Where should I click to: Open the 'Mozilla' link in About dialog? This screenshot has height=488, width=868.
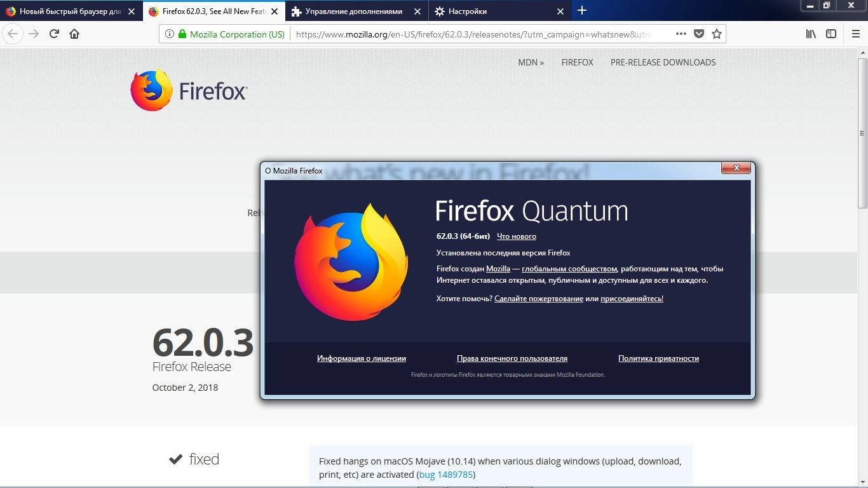click(x=498, y=269)
